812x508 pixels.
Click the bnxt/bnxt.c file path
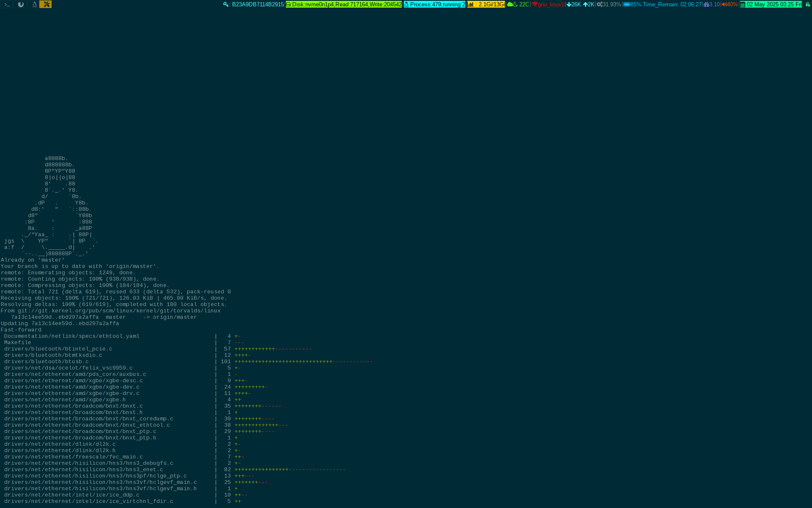(x=74, y=406)
